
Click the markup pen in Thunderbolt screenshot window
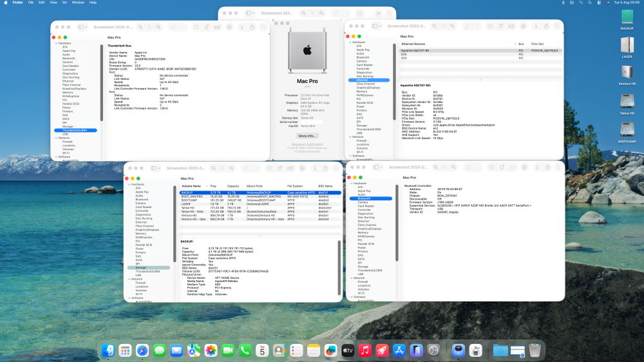coord(173,27)
